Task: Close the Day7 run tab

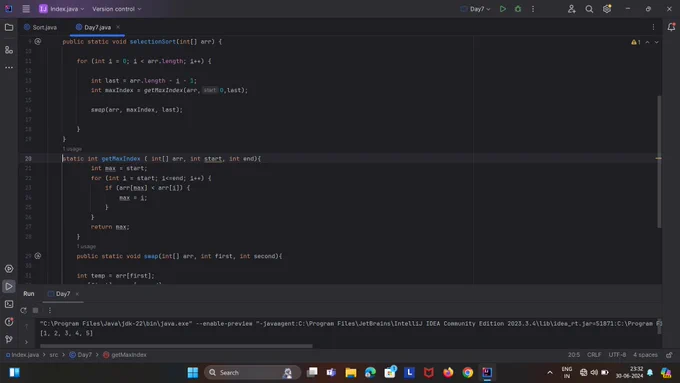Action: [77, 294]
